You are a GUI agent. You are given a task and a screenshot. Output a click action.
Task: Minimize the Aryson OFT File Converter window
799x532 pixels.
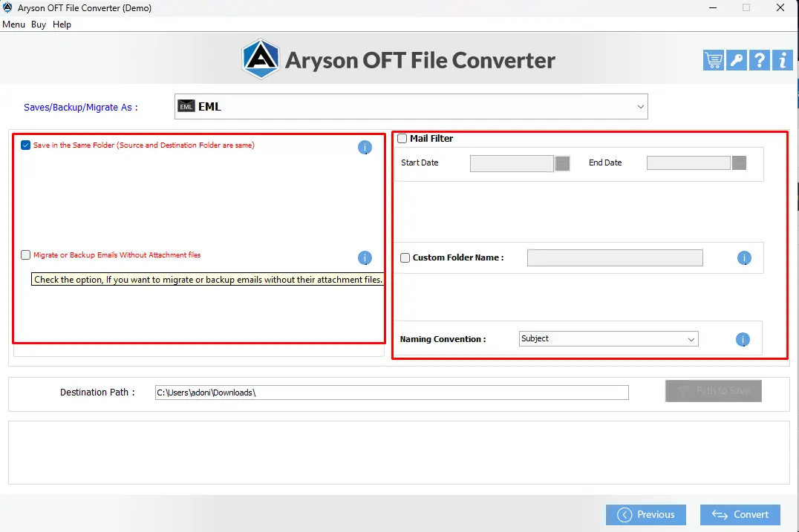pyautogui.click(x=713, y=7)
